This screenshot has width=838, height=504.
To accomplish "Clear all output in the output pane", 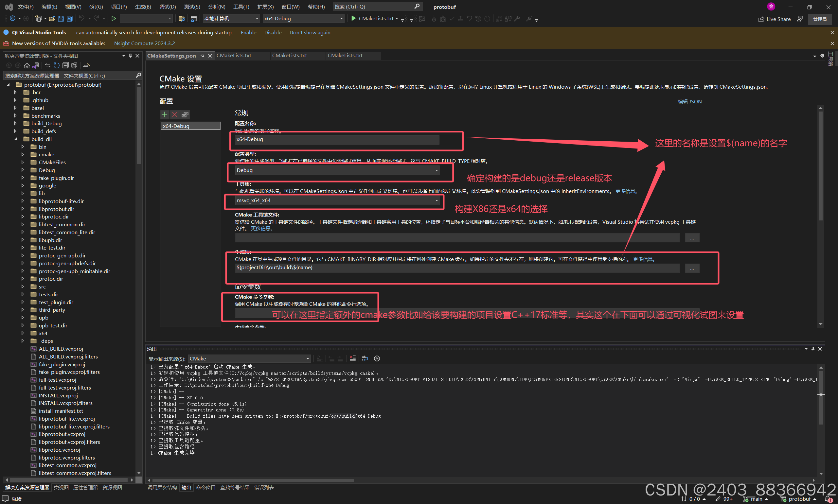I will [352, 358].
